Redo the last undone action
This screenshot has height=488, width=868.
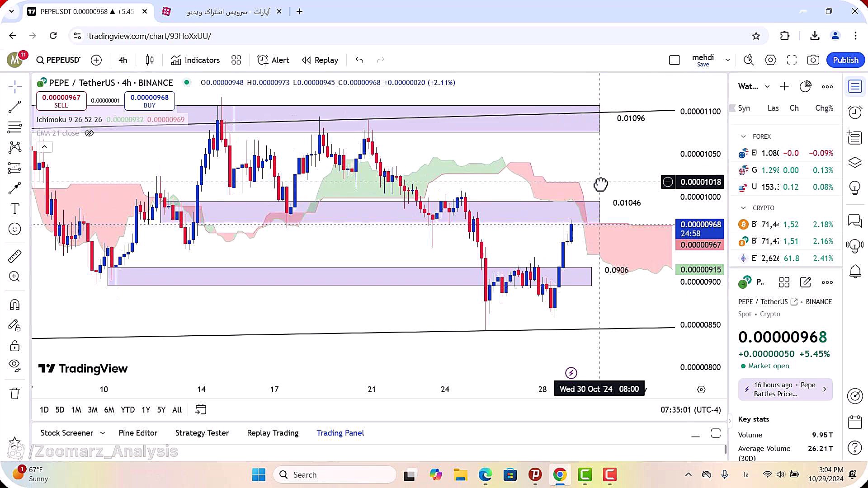381,60
